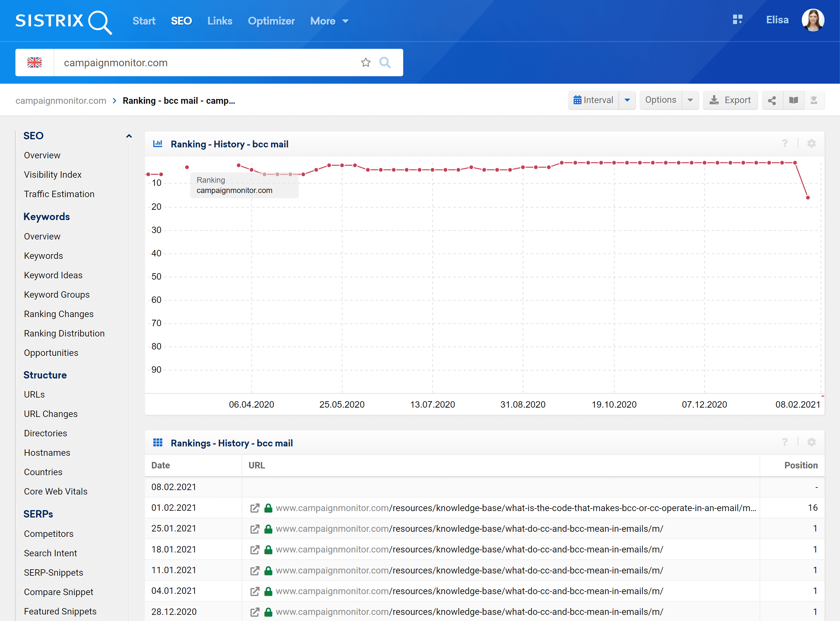Click the date cell 08.02.2021
The image size is (840, 621).
point(174,487)
